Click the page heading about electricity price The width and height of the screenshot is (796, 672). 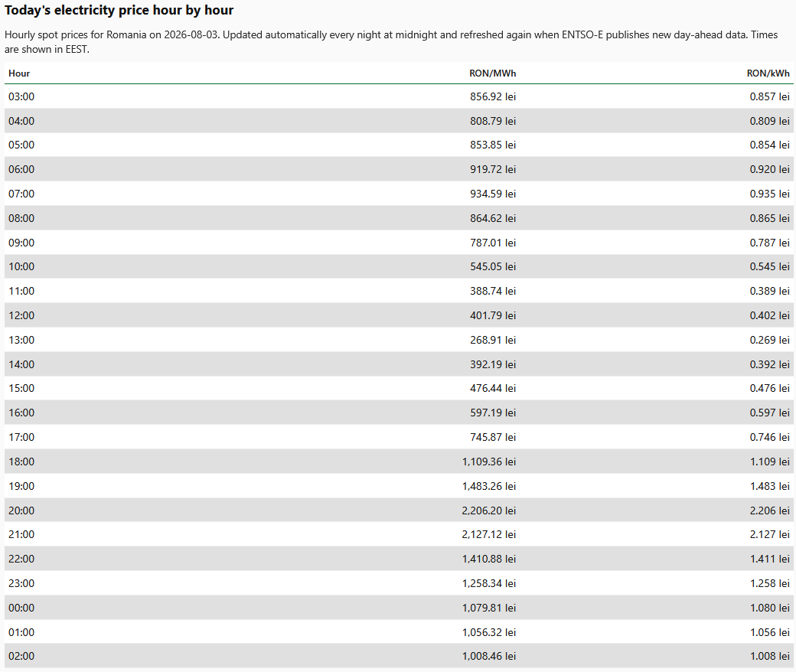pos(119,10)
